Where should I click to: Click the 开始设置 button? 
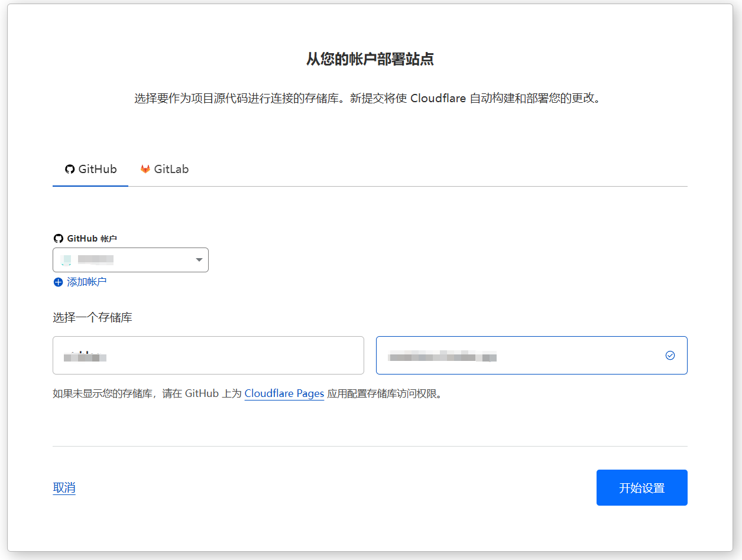pyautogui.click(x=641, y=487)
